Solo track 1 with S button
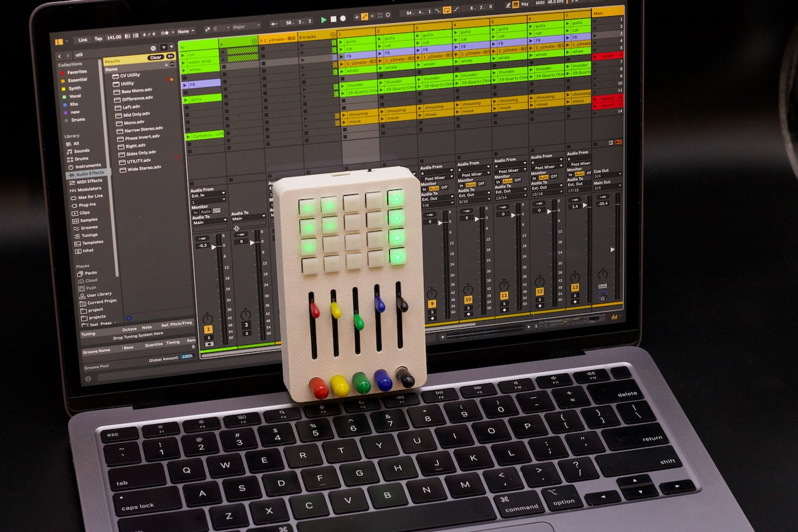 click(208, 338)
